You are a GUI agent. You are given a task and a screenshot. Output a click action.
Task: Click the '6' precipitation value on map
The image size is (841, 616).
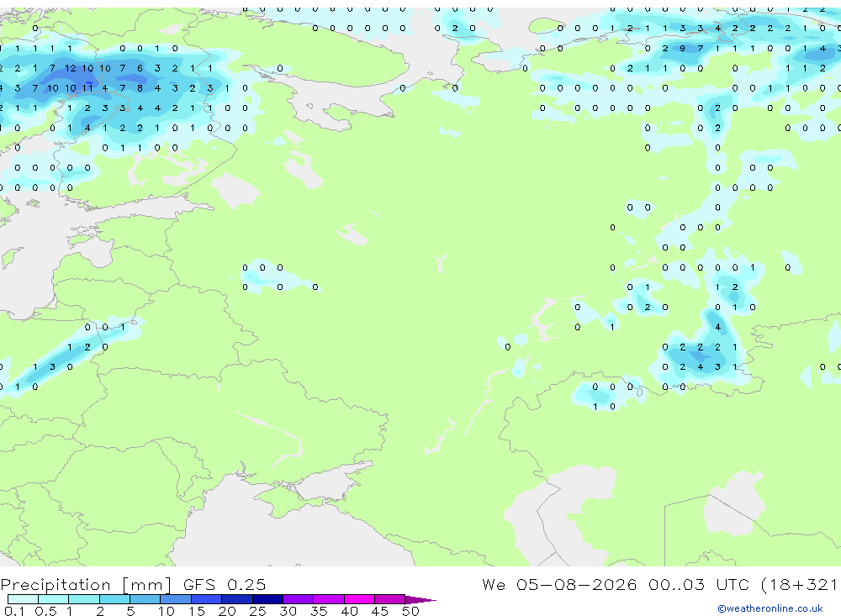coord(140,68)
